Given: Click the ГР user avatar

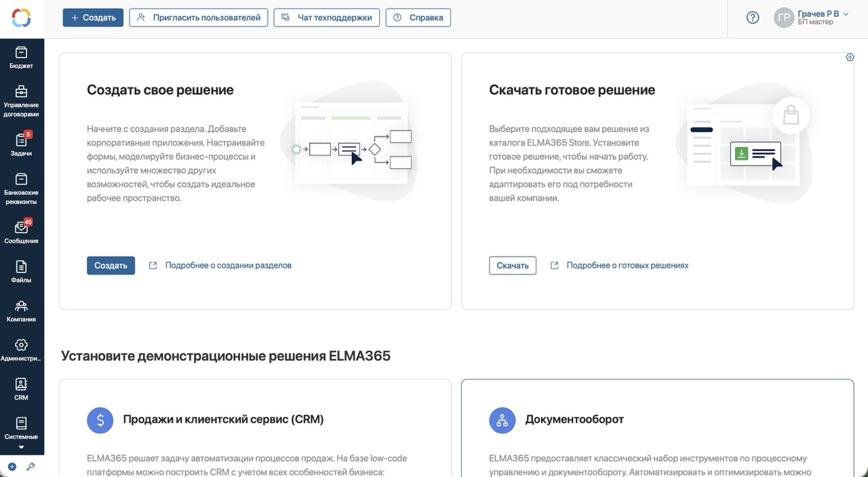Looking at the screenshot, I should tap(784, 18).
